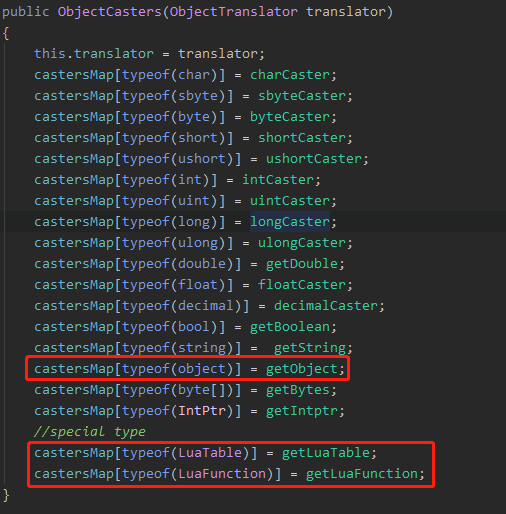This screenshot has height=514, width=506.
Task: Click the //special type comment
Action: [90, 432]
